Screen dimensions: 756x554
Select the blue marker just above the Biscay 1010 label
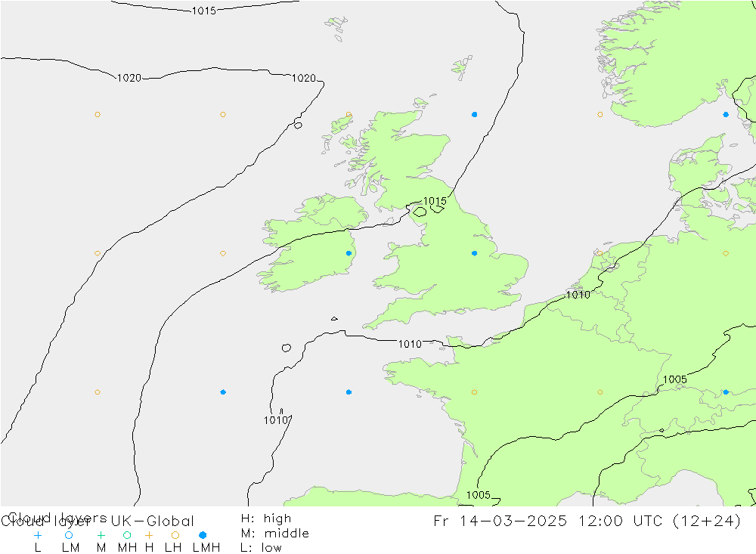(223, 392)
